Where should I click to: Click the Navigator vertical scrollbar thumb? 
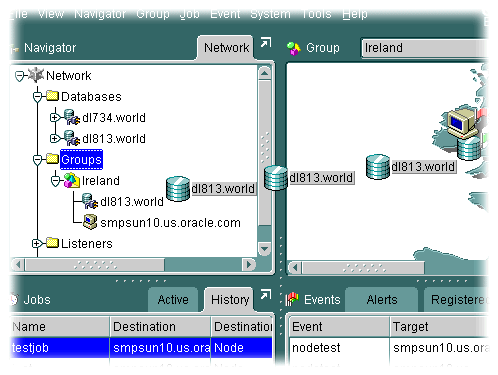(x=265, y=153)
